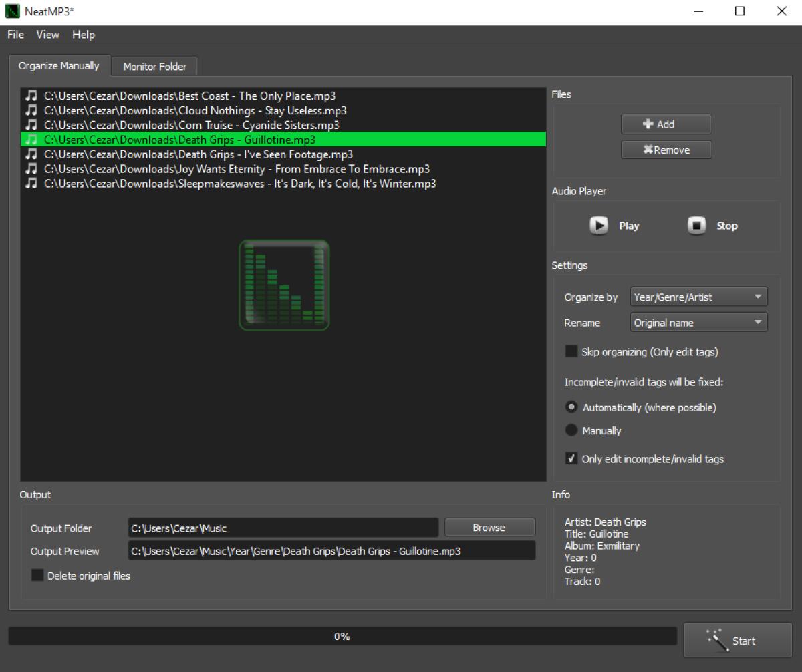Viewport: 802px width, 672px height.
Task: Uncheck Only edit incomplete/invalid tags
Action: [571, 458]
